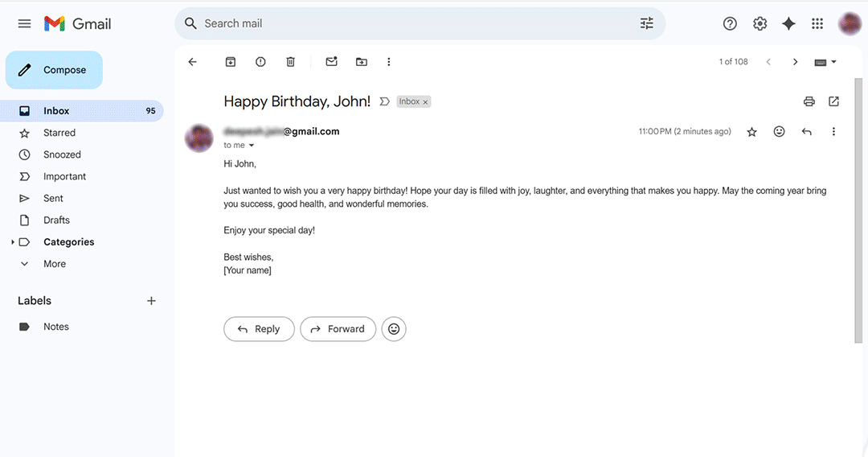The image size is (868, 457).
Task: Click the Compose button
Action: pos(54,70)
